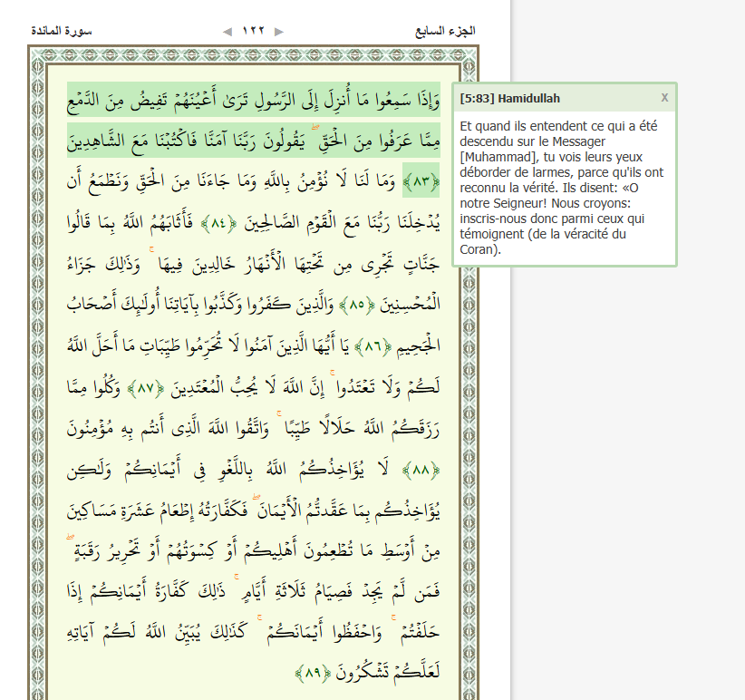Click verse 86 text line والذين كفروا
This screenshot has width=745, height=700.
[201, 304]
